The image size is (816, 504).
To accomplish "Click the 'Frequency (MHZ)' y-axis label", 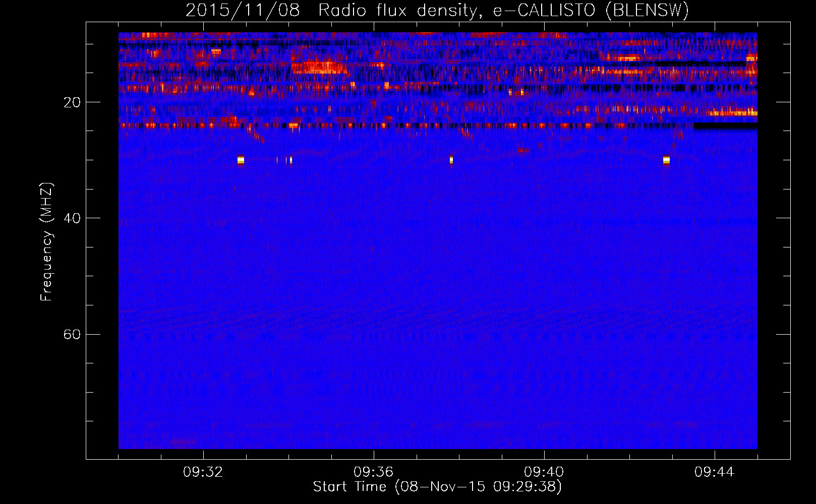I will (x=46, y=242).
